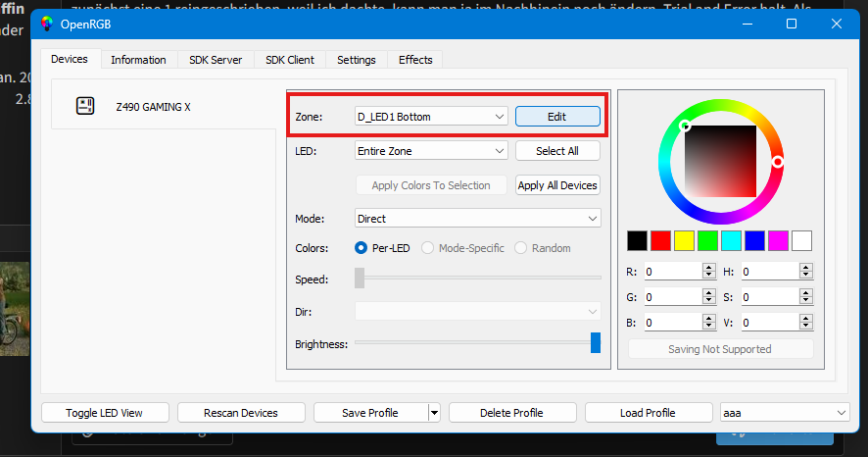
Task: Select the Z490 GAMING X motherboard icon
Action: 85,106
